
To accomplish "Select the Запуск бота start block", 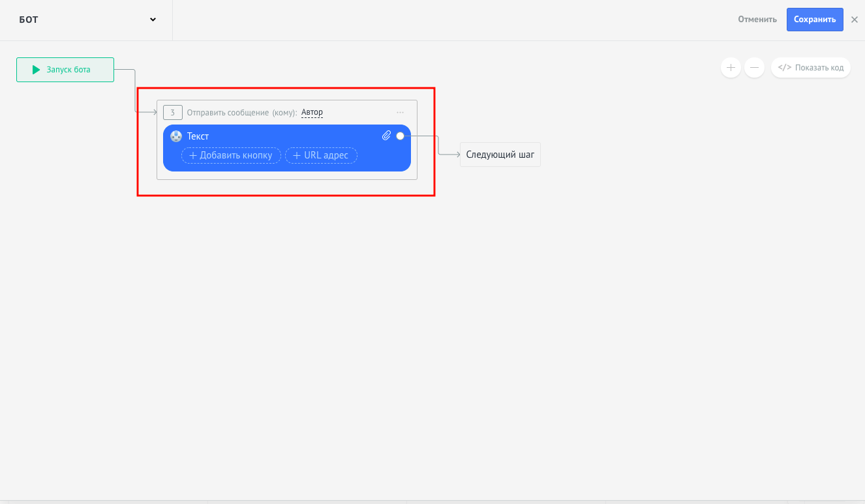I will (65, 70).
